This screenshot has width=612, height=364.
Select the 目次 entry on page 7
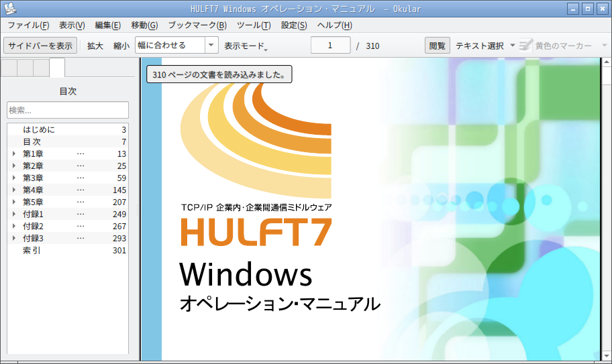[x=68, y=141]
